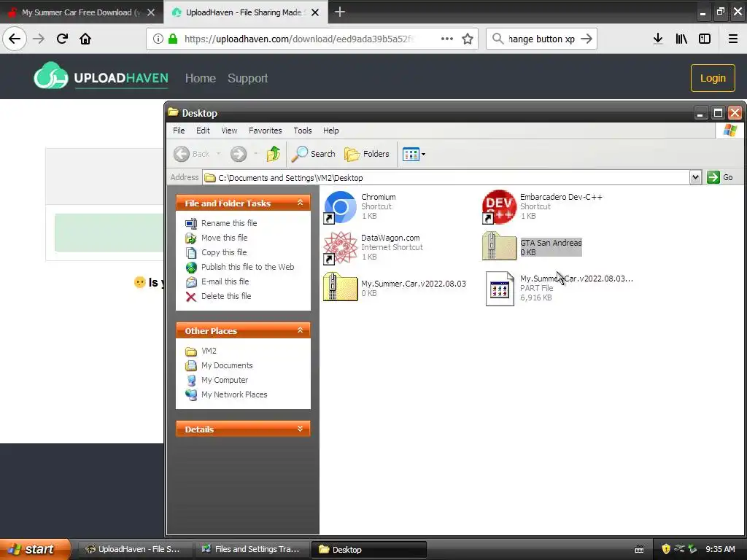The height and width of the screenshot is (560, 747).
Task: Toggle the Firefox sidebar icon
Action: pyautogui.click(x=705, y=39)
